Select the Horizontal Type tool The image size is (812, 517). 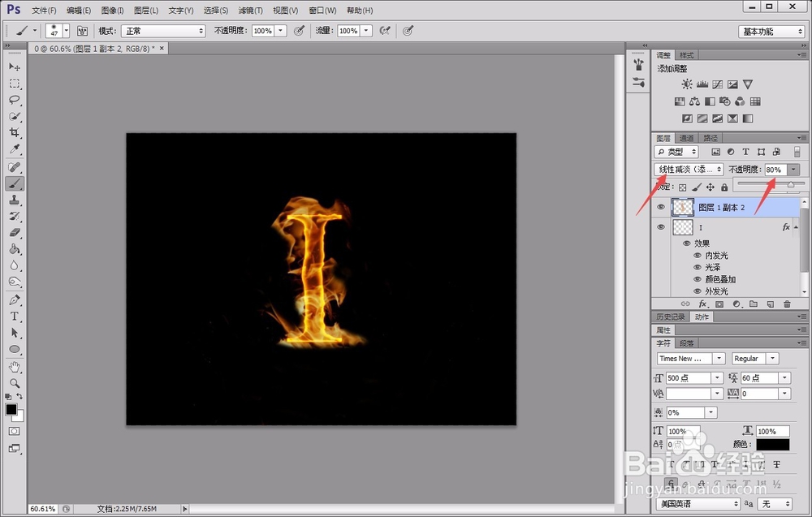15,317
